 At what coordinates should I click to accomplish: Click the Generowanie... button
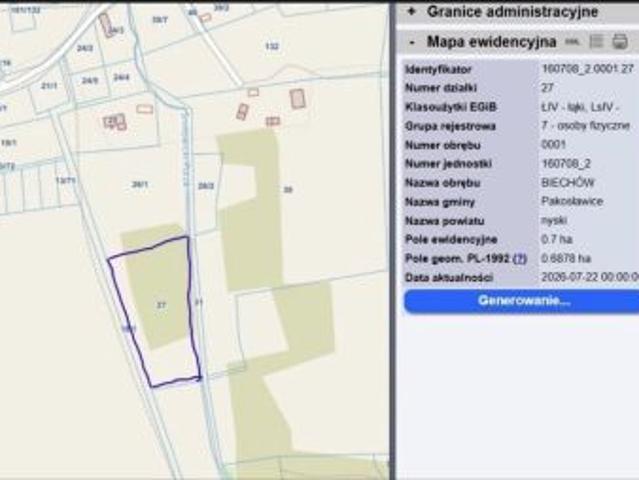coord(523,301)
